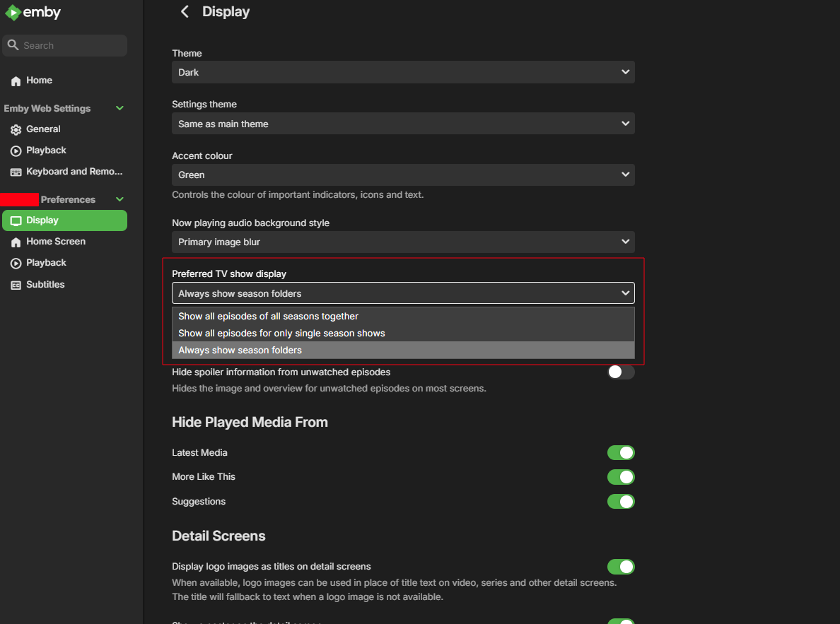The width and height of the screenshot is (840, 624).
Task: Collapse the Emby Web Settings section
Action: (119, 108)
